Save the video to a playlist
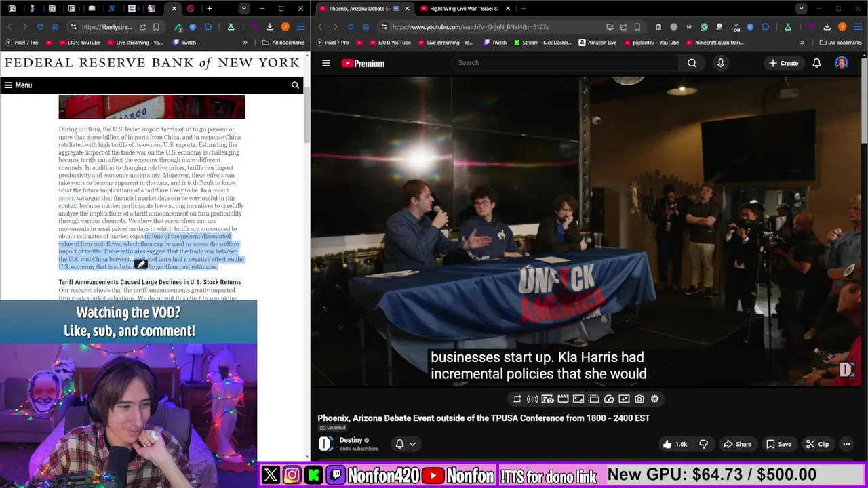 pos(778,444)
